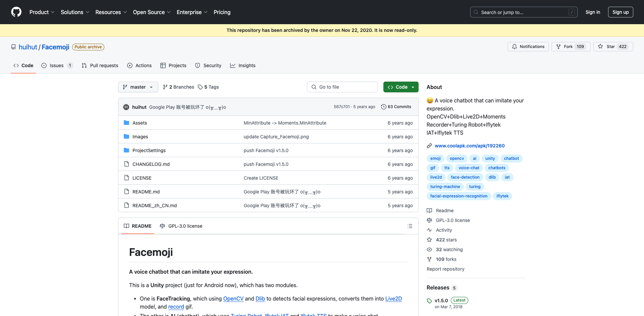Screen dimensions: 644x316
Task: Click the huihut avatar in commit header
Action: coord(126,107)
